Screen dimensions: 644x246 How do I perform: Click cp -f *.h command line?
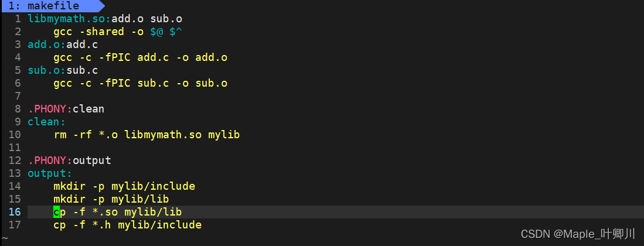(x=127, y=225)
